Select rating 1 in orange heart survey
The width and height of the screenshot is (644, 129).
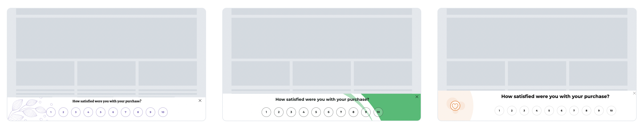pyautogui.click(x=499, y=110)
